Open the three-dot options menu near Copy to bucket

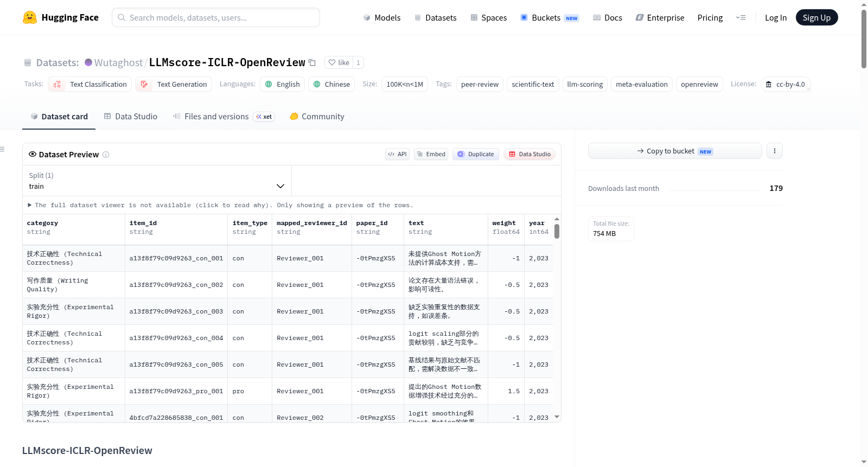(x=775, y=151)
